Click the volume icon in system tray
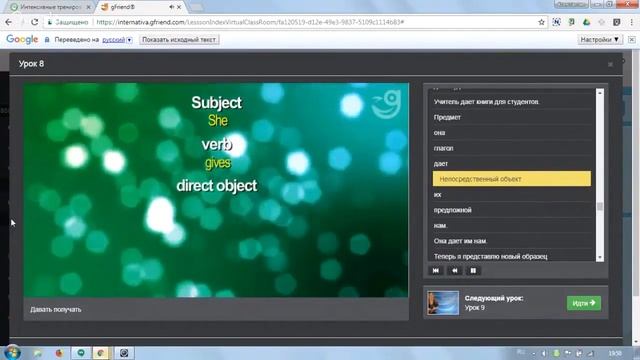 point(544,353)
